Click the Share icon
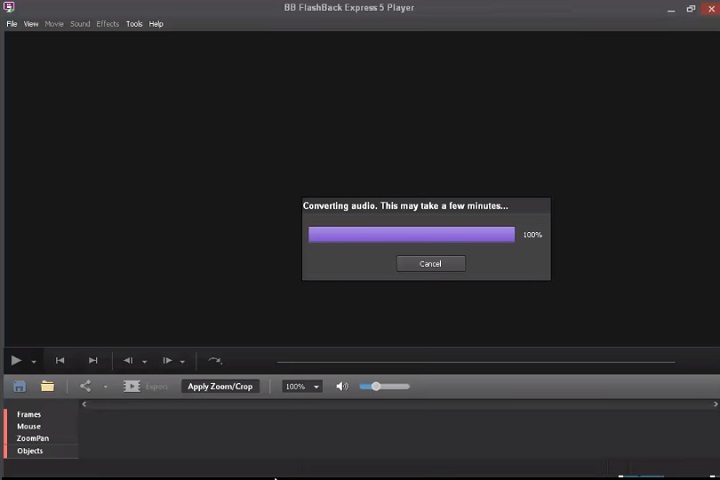This screenshot has height=480, width=720. click(x=85, y=386)
